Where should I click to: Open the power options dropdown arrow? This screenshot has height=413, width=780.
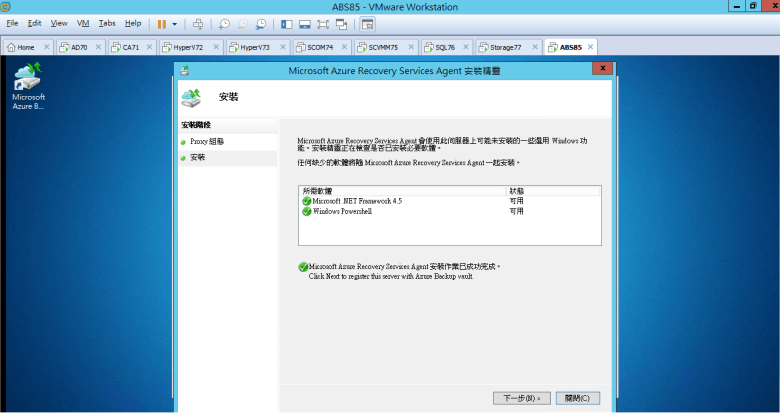pos(175,23)
